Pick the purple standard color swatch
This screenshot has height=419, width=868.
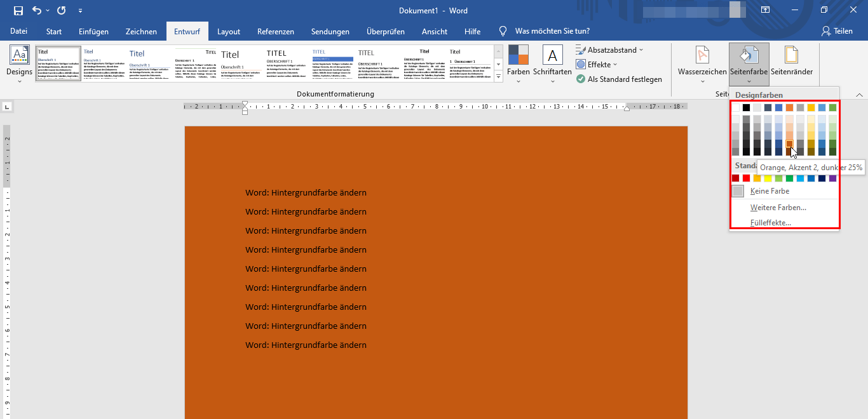[833, 178]
